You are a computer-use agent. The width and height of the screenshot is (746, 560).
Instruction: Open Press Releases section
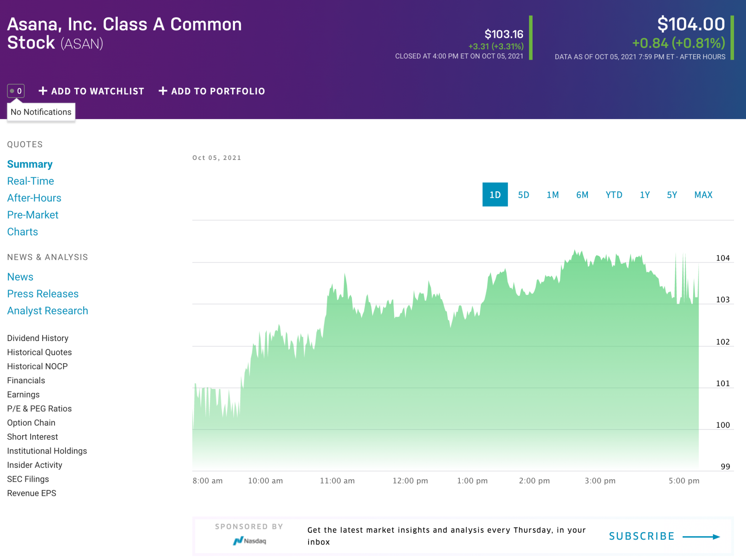pos(43,294)
